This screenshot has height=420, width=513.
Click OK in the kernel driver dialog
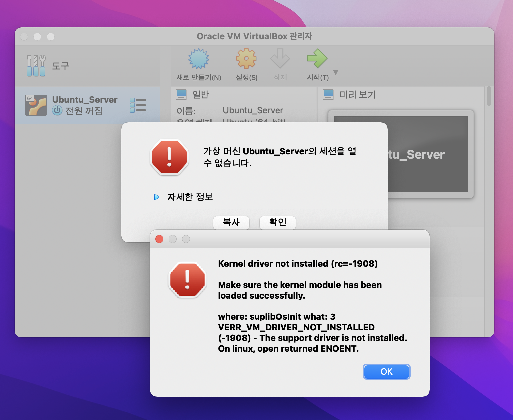tap(387, 372)
